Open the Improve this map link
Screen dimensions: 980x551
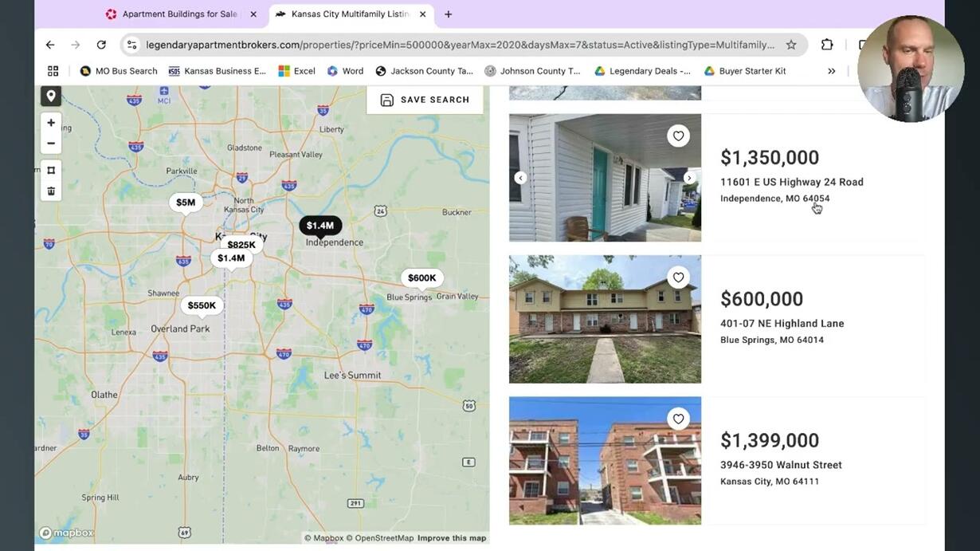point(452,538)
